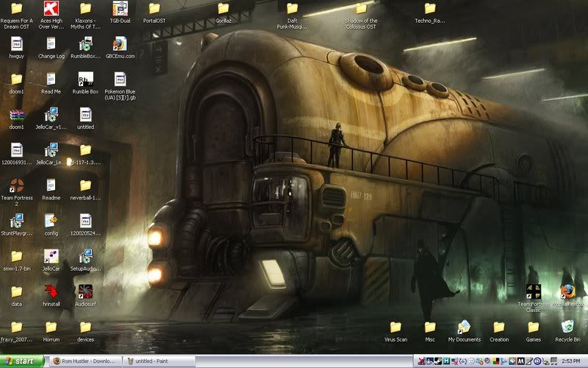588x368 pixels.
Task: Open the Recycle Bin
Action: [x=567, y=327]
